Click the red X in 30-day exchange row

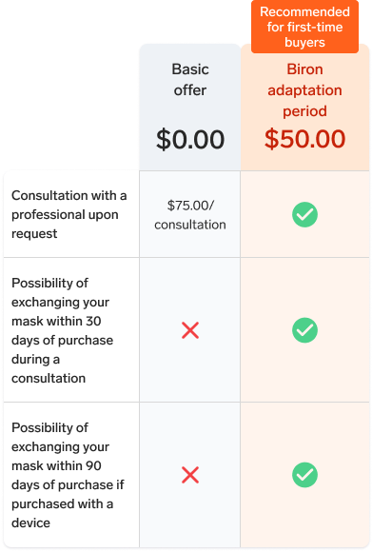coord(190,330)
